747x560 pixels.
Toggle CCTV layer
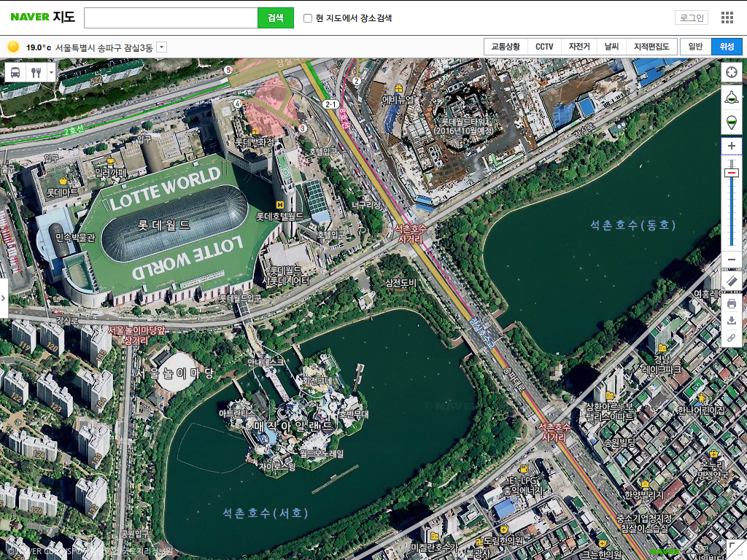pos(544,46)
